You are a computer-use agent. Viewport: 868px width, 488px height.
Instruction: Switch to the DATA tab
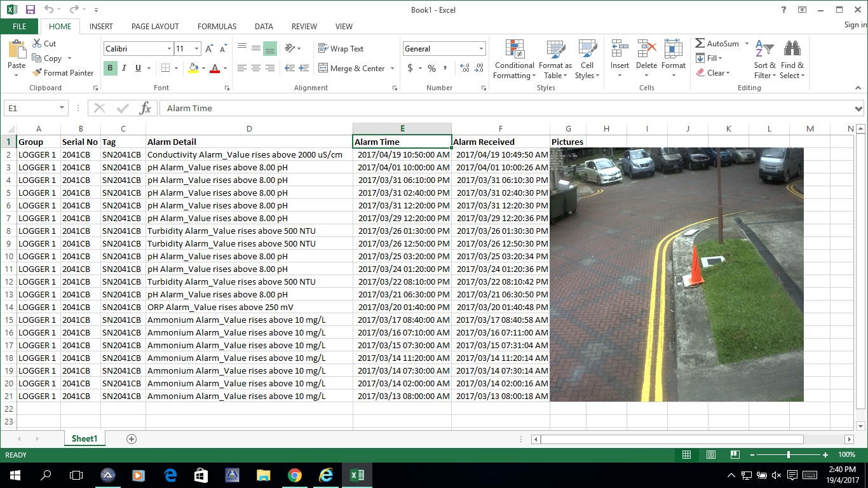tap(264, 27)
